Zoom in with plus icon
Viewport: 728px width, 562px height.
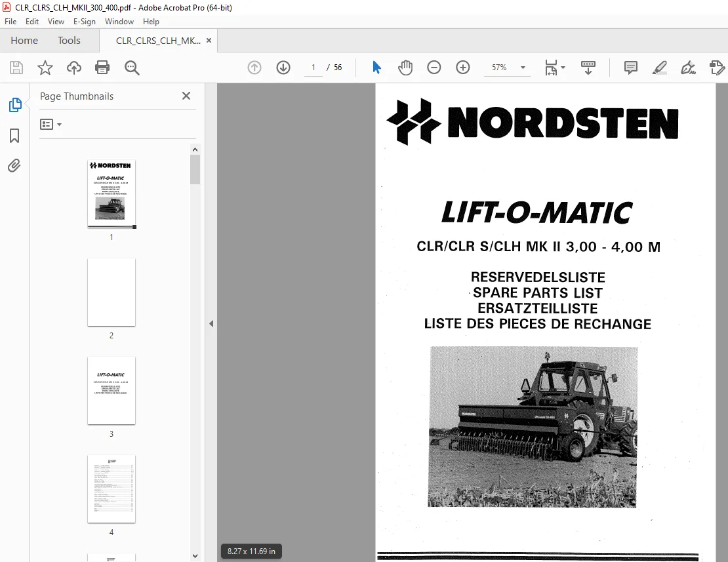(463, 68)
